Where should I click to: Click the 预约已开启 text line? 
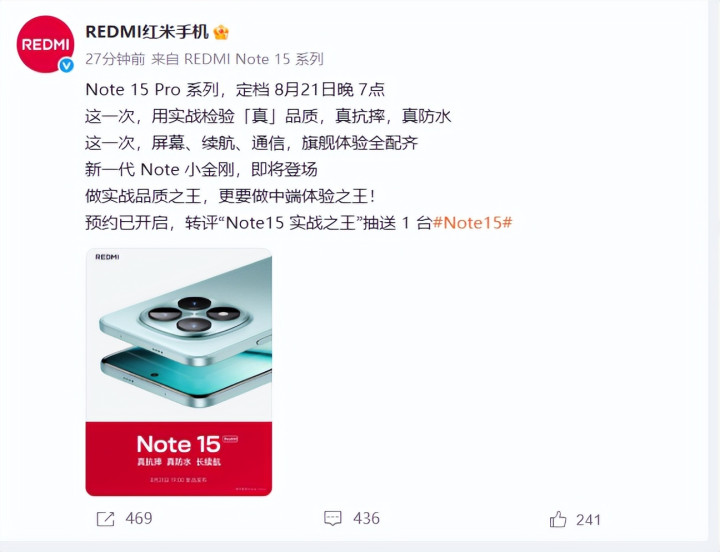coord(298,223)
